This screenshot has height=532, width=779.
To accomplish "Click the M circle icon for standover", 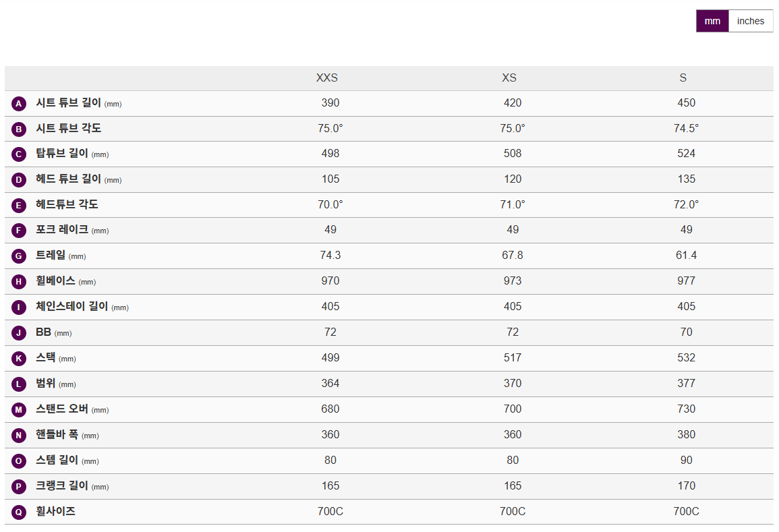I will pos(19,410).
